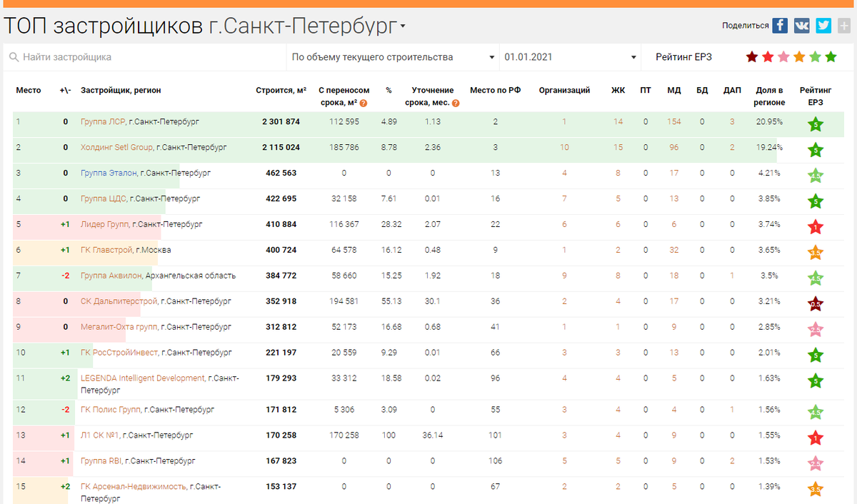Open the date dropdown 01.01.2021

(571, 57)
